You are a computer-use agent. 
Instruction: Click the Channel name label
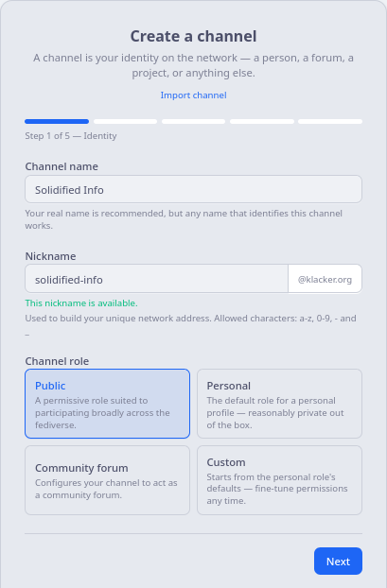coord(62,166)
